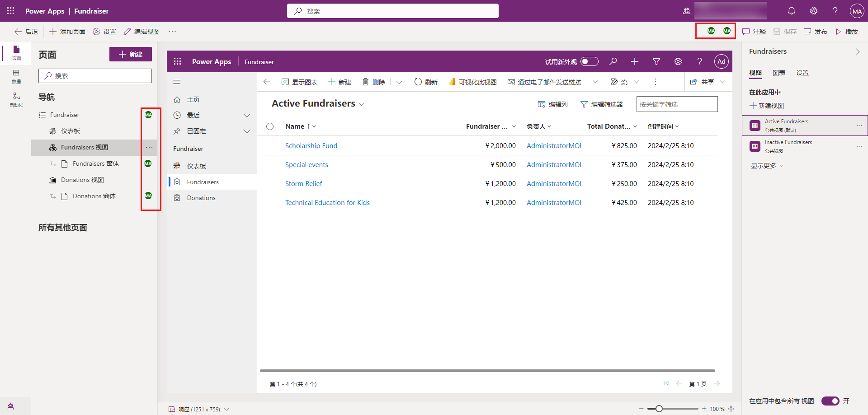Image resolution: width=868 pixels, height=415 pixels.
Task: Open options for Inactive Fundraisers view item
Action: click(859, 146)
